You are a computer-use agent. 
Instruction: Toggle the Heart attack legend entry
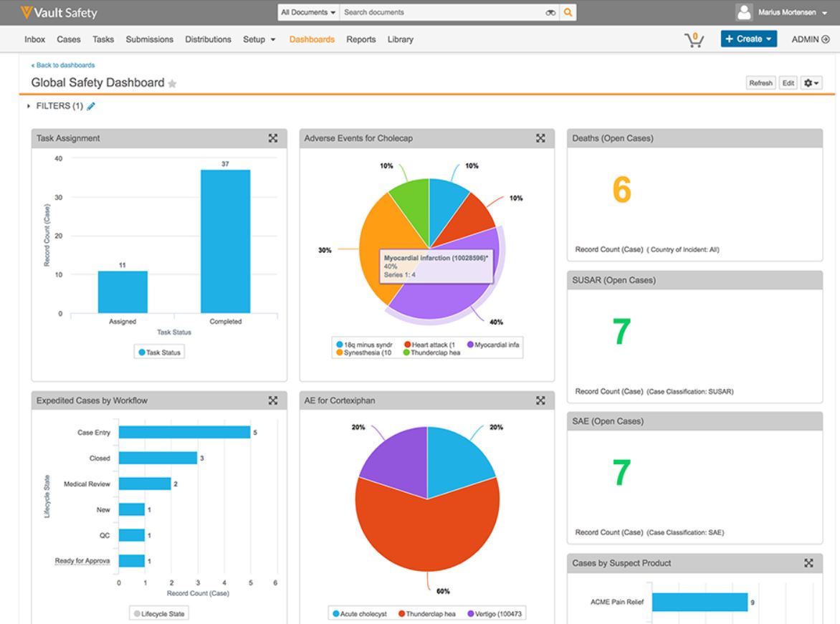tap(429, 345)
